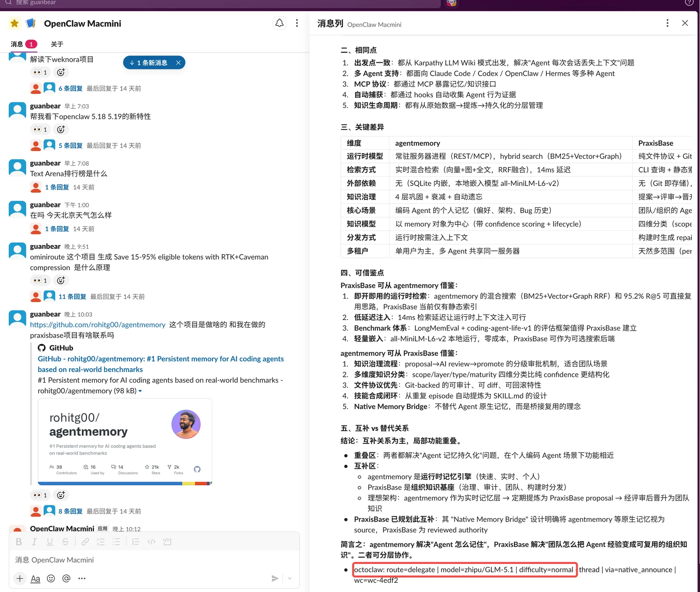Open thread panel more actions menu
The image size is (700, 592).
667,23
